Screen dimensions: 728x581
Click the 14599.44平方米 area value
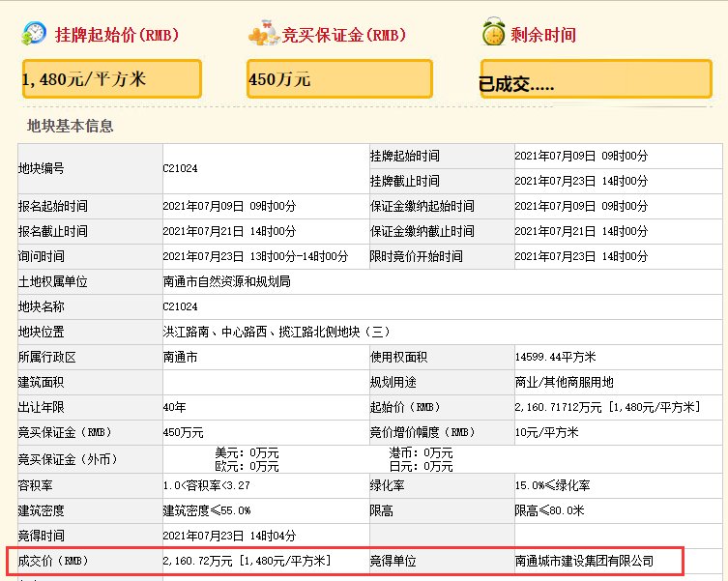(555, 357)
